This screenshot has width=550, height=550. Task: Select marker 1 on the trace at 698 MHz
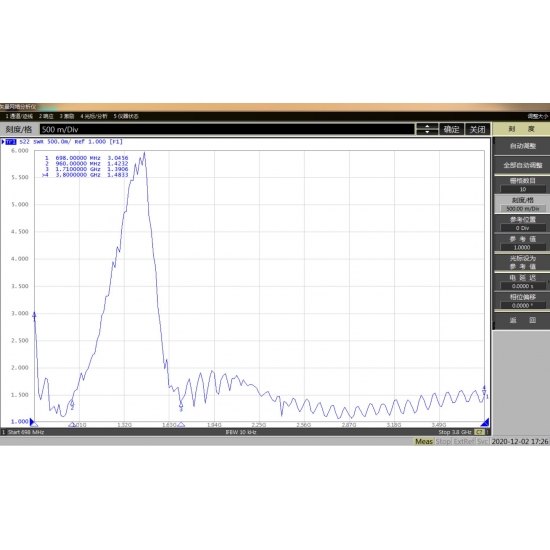[x=34, y=316]
